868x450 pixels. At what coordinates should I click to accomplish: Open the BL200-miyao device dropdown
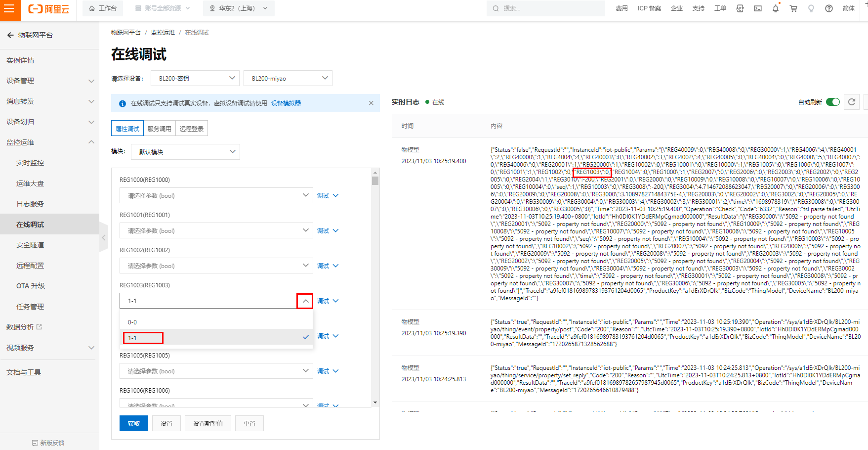[x=288, y=78]
